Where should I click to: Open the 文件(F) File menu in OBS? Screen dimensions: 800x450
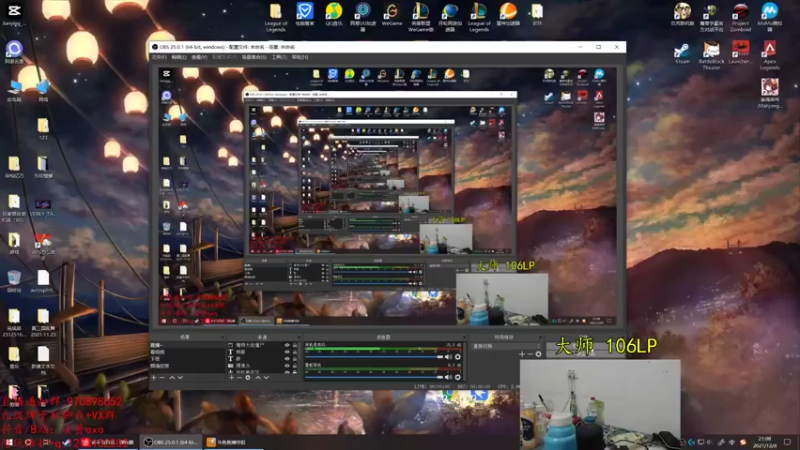159,57
